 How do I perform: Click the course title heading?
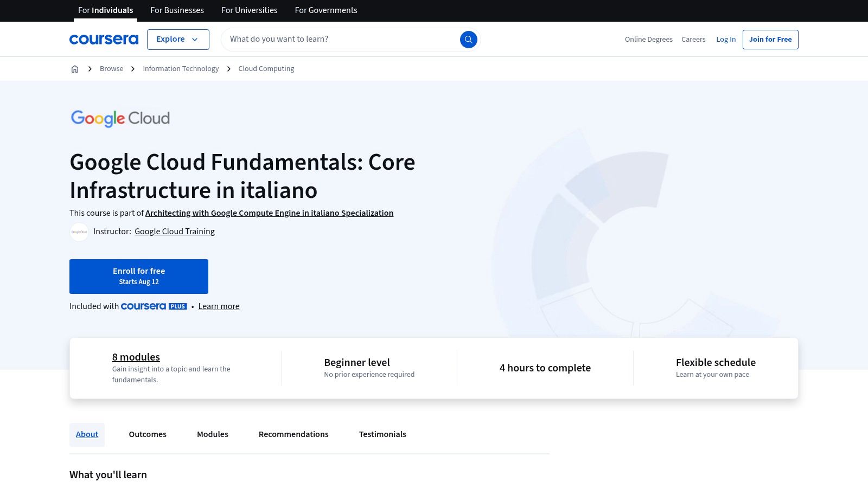tap(242, 176)
